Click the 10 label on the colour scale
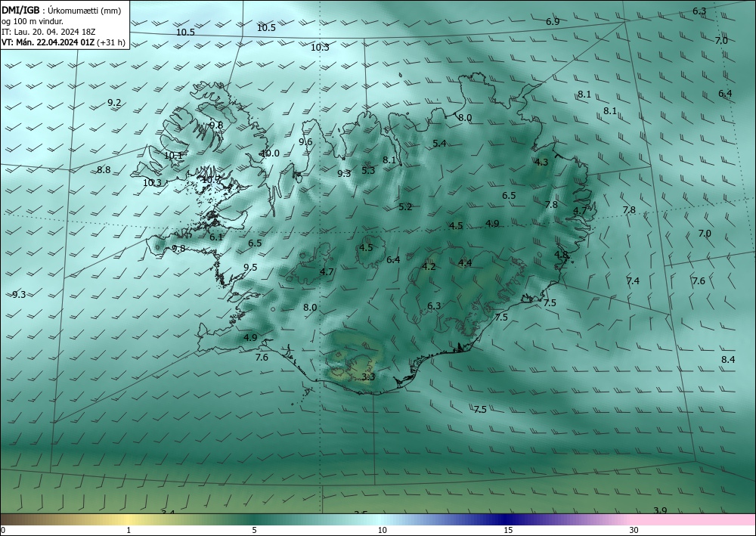 (x=383, y=530)
